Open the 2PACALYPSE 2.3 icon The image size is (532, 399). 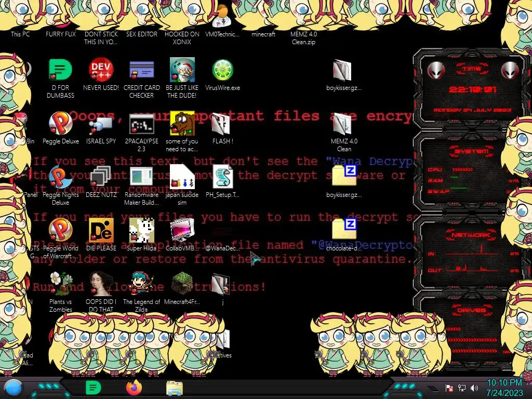(x=141, y=124)
